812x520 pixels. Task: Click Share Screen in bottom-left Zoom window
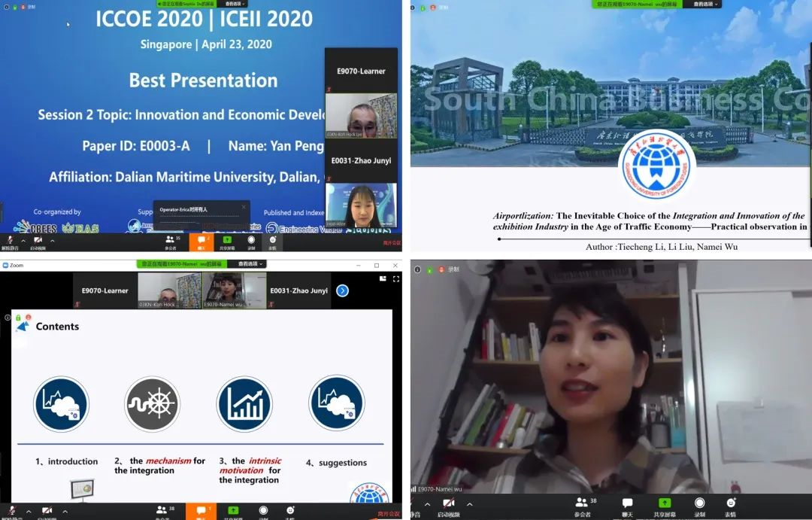[x=233, y=512]
